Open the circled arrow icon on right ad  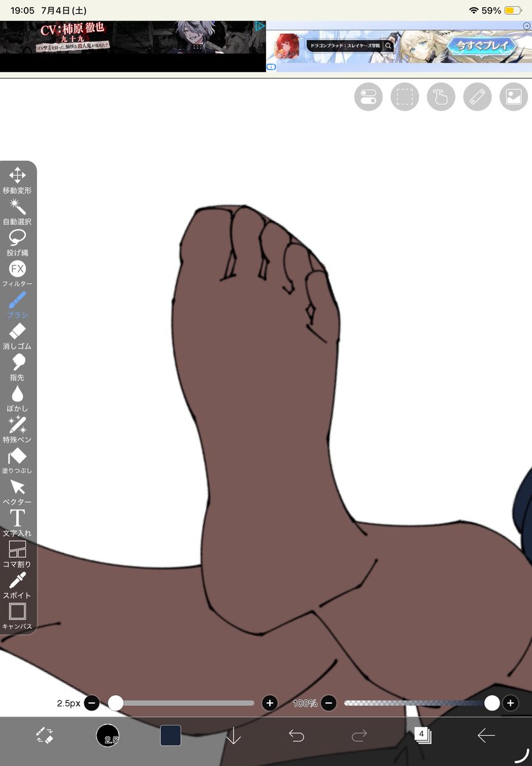[x=526, y=26]
